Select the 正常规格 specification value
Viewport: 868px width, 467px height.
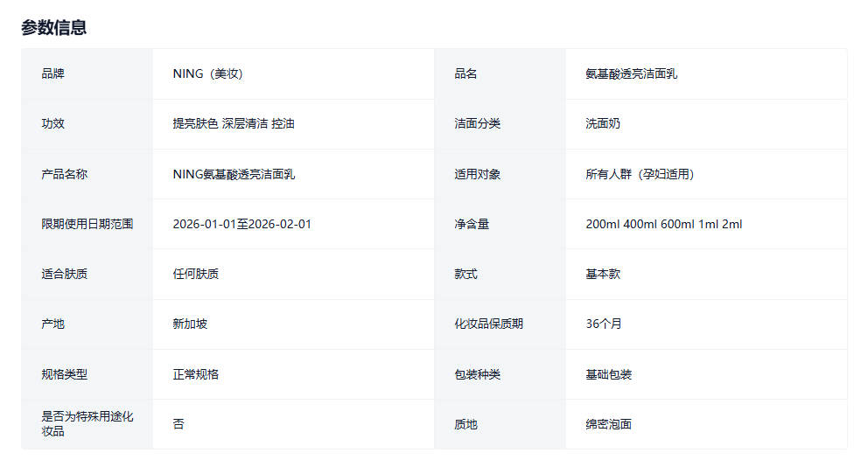click(196, 374)
